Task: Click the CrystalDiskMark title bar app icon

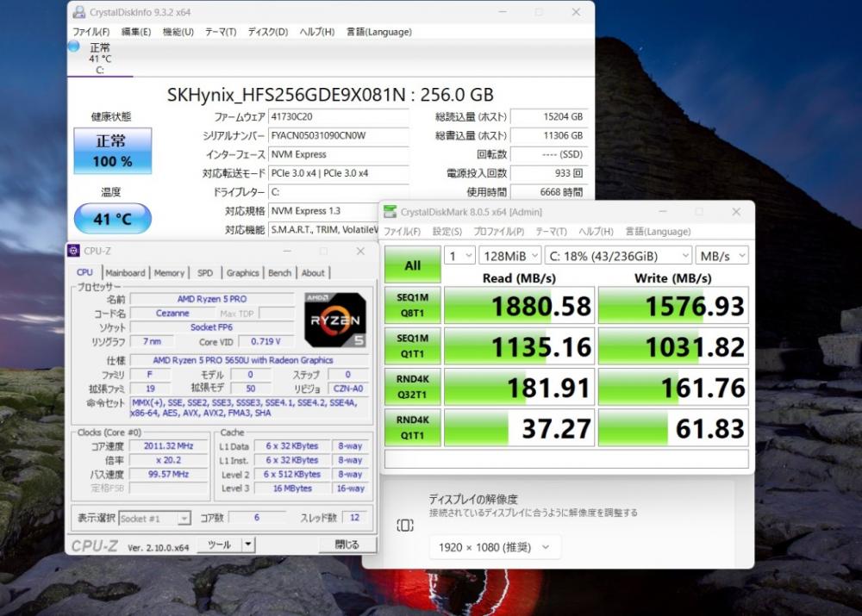Action: pos(390,212)
